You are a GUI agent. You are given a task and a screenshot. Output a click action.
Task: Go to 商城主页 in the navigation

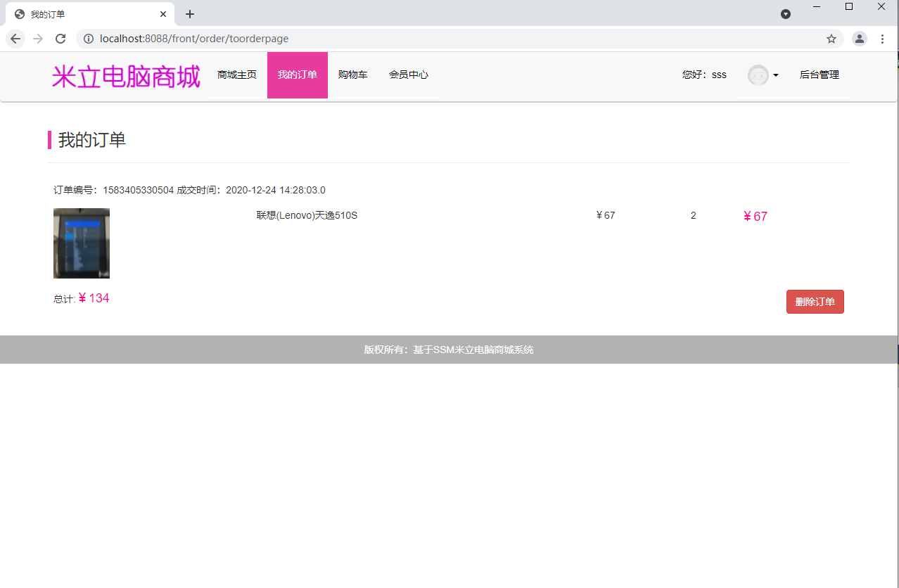[x=237, y=75]
